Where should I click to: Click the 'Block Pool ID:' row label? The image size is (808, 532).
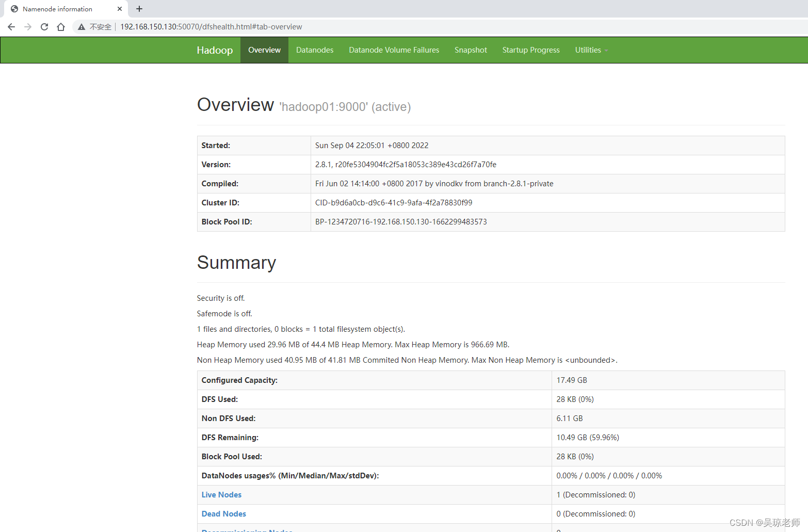[x=227, y=222]
